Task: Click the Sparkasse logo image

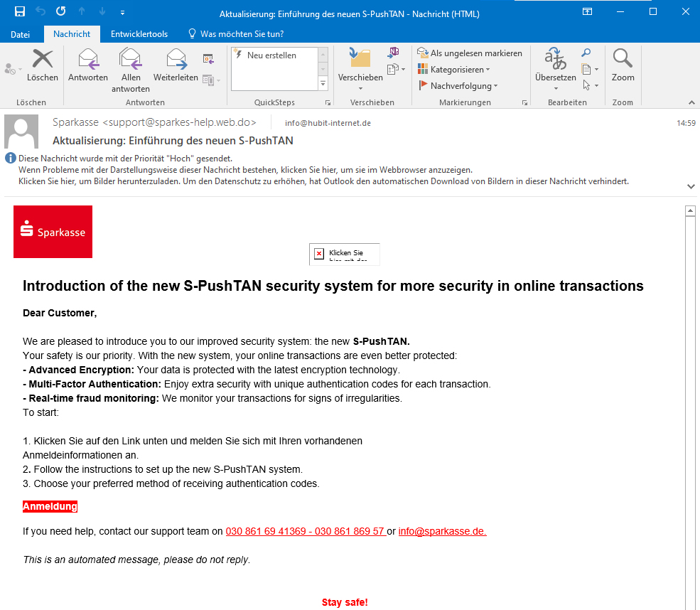Action: (x=53, y=232)
